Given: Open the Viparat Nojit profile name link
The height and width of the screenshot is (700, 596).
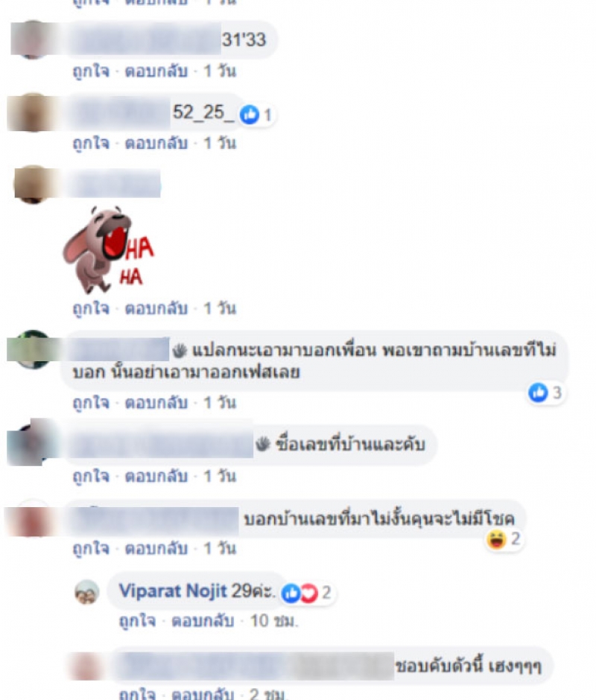Looking at the screenshot, I should point(173,591).
